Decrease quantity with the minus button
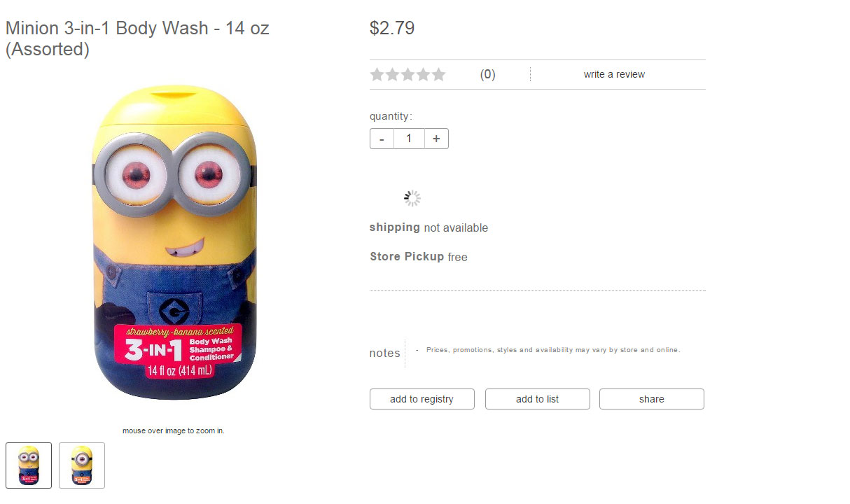The height and width of the screenshot is (504, 850). pyautogui.click(x=382, y=139)
